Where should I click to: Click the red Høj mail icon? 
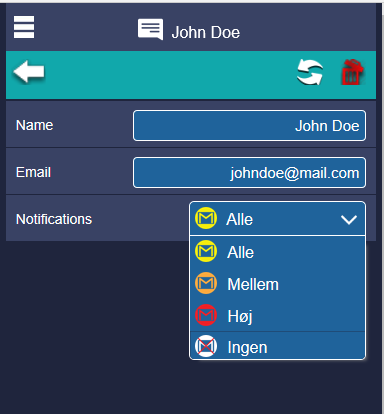point(206,315)
